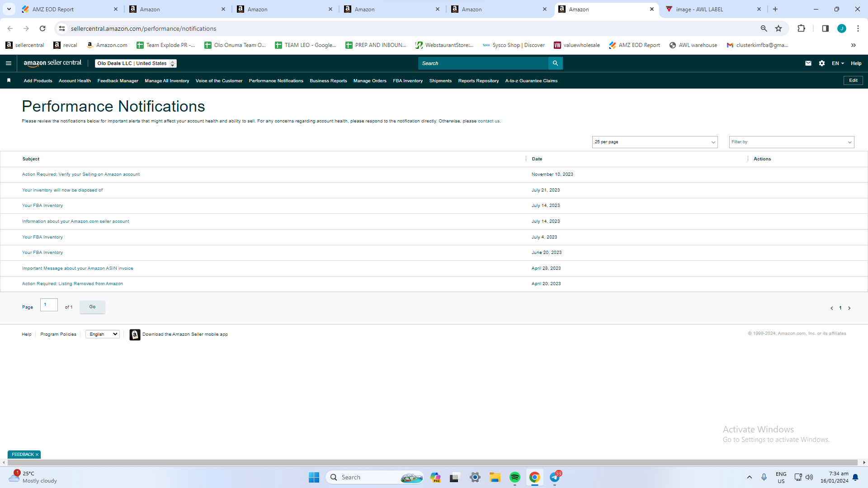This screenshot has width=868, height=488.
Task: Open the Chrome extensions puzzle icon
Action: [x=801, y=28]
